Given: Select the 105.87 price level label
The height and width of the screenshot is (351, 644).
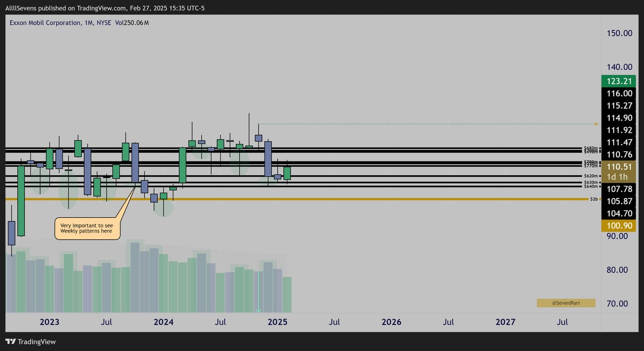Looking at the screenshot, I should [619, 201].
